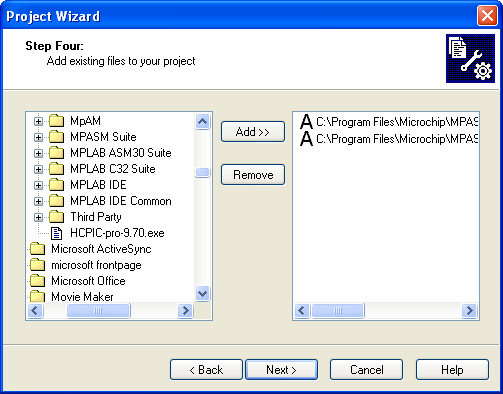Click the Remove button

[253, 174]
